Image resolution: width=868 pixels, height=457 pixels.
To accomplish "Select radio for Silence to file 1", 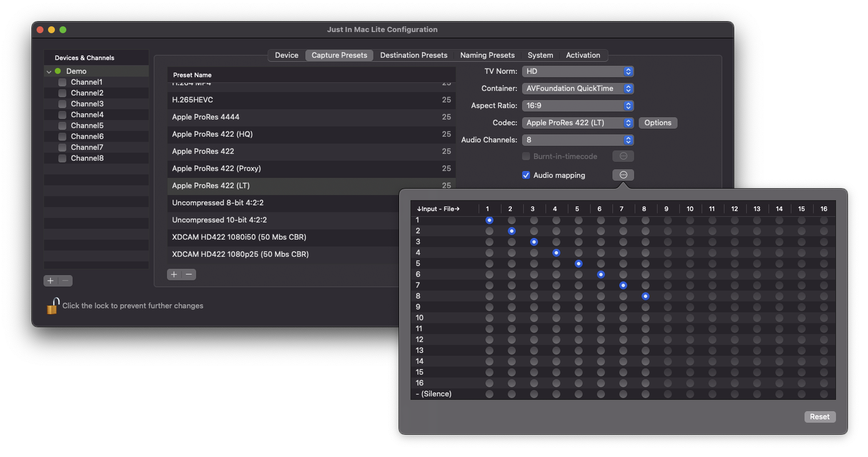I will [x=489, y=394].
